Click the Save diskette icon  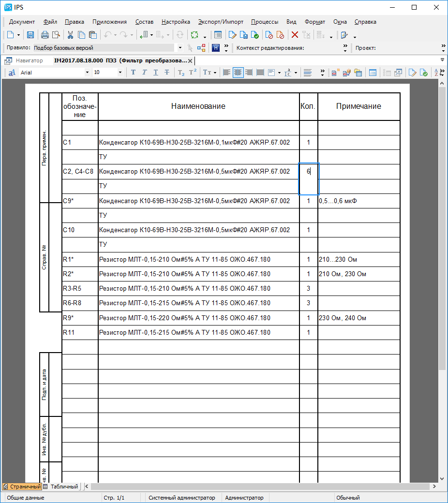pyautogui.click(x=30, y=35)
